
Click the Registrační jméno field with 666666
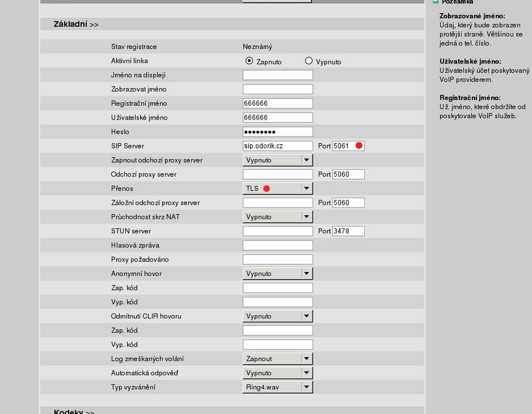point(278,103)
